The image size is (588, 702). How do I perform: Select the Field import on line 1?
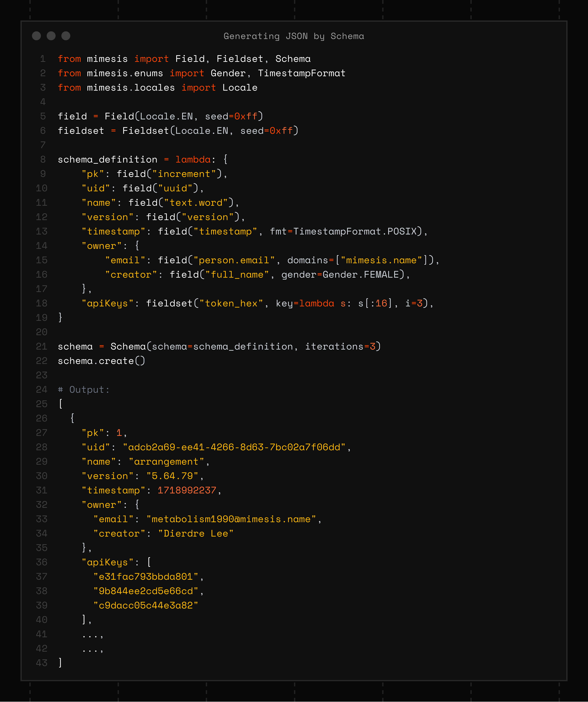190,59
